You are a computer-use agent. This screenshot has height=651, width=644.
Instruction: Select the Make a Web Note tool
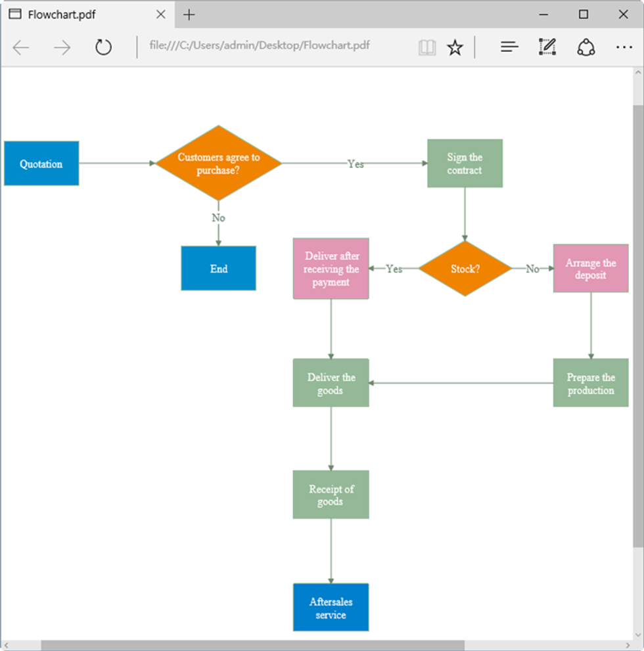tap(547, 47)
